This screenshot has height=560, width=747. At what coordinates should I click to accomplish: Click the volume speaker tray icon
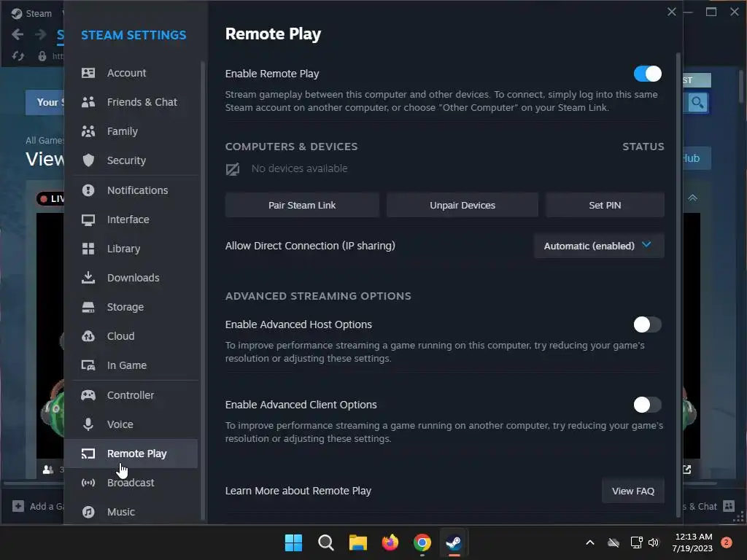(654, 542)
